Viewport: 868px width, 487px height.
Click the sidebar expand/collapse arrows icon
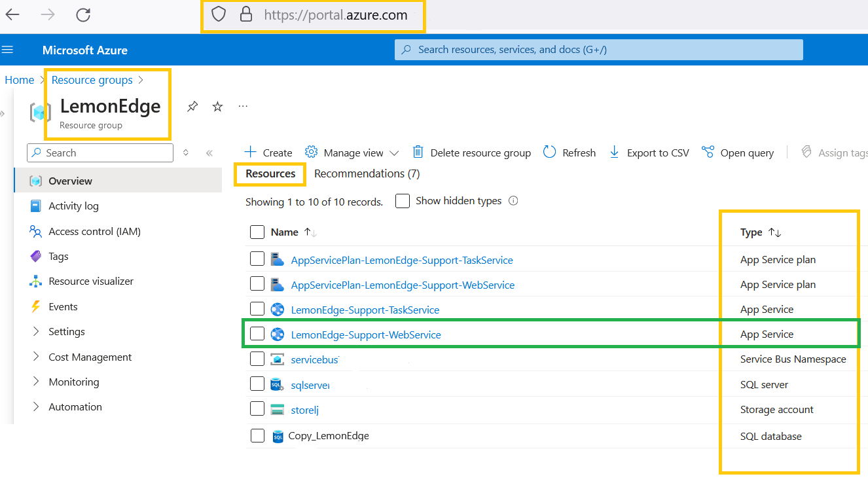186,153
